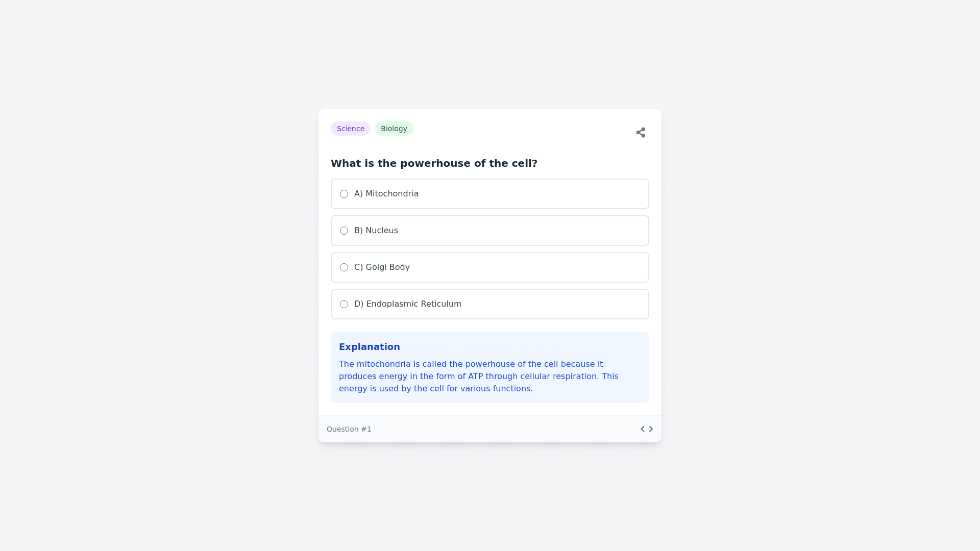The width and height of the screenshot is (980, 551).
Task: Pick the Endoplasmic Reticulum radio button
Action: (344, 304)
